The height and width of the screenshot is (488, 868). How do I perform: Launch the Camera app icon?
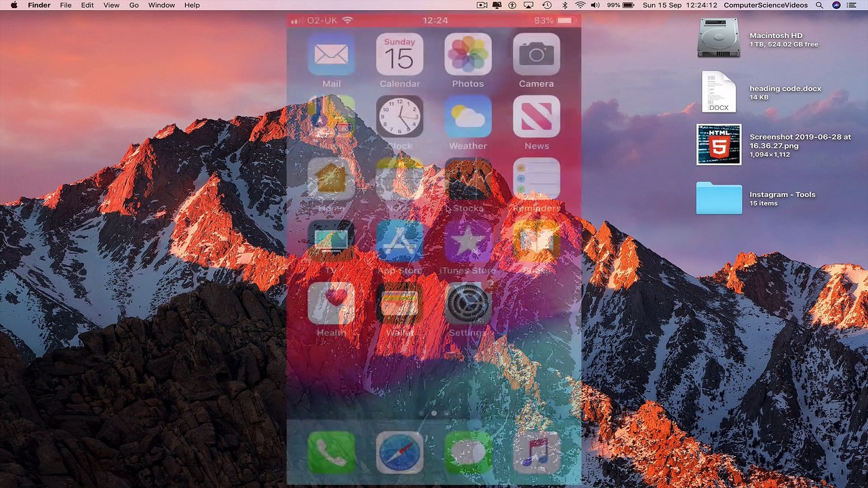pos(536,54)
